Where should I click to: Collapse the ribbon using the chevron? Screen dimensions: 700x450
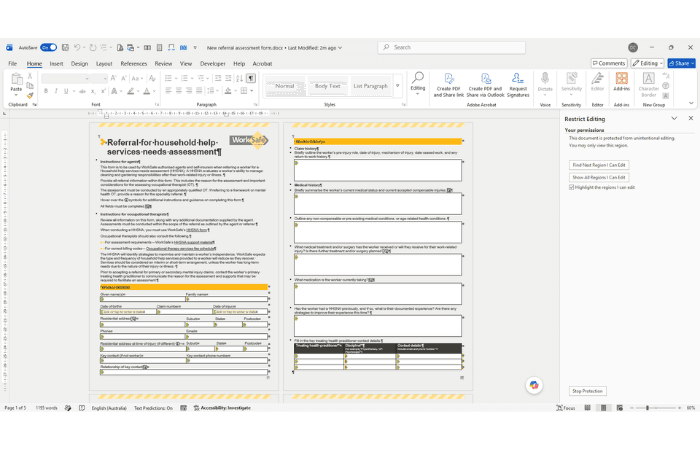click(691, 103)
